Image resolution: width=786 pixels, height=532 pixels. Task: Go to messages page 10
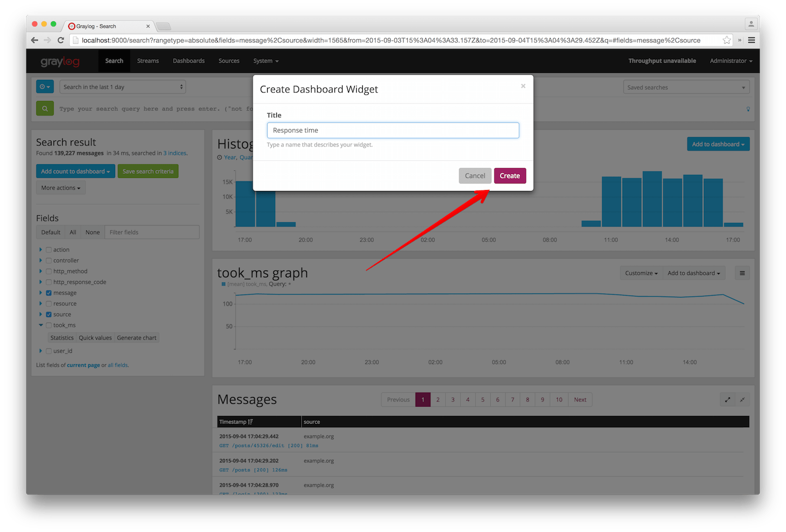tap(559, 400)
